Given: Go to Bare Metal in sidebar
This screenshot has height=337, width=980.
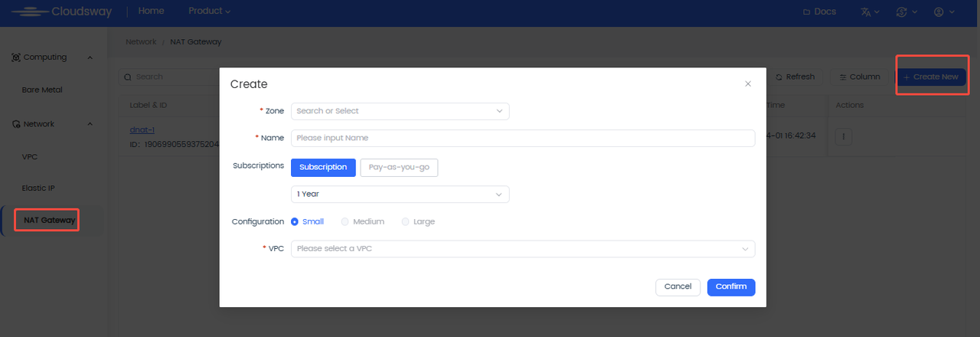Looking at the screenshot, I should pos(42,90).
